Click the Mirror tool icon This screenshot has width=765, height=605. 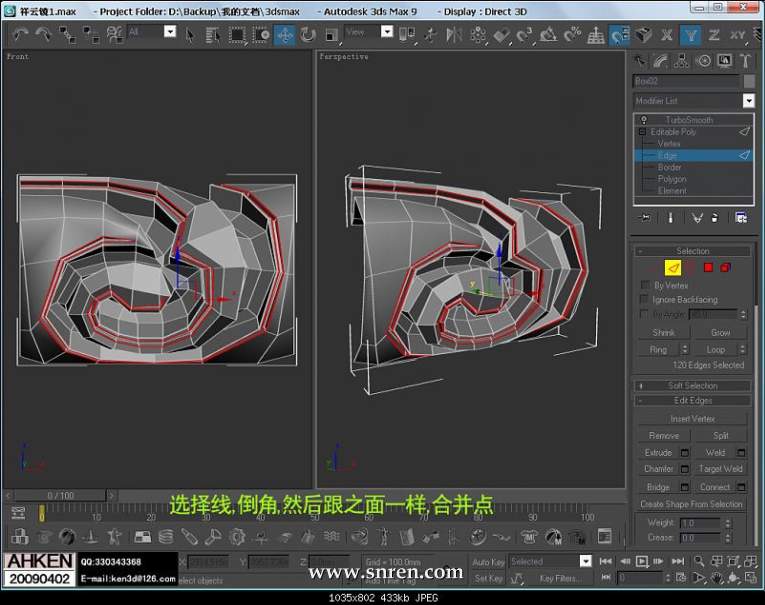click(x=454, y=34)
